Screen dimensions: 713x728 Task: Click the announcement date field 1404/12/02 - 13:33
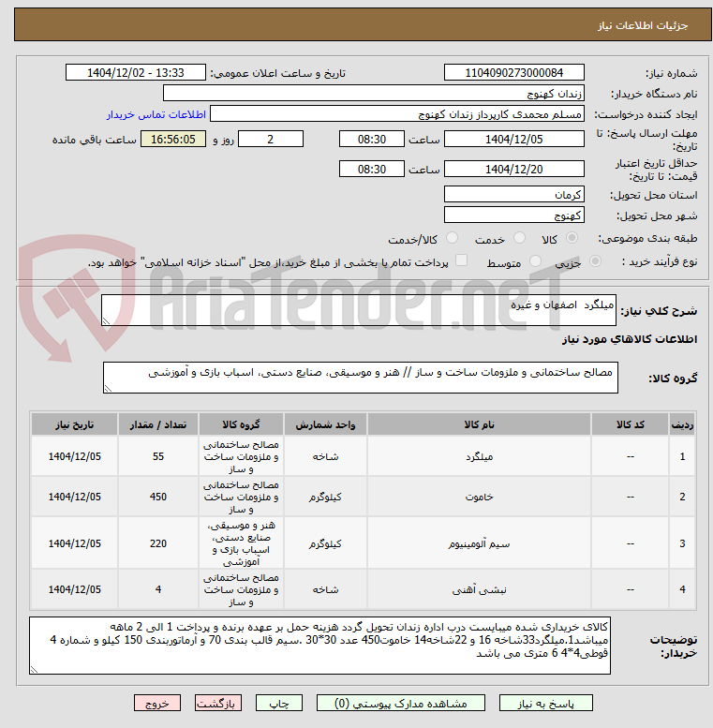(x=136, y=72)
